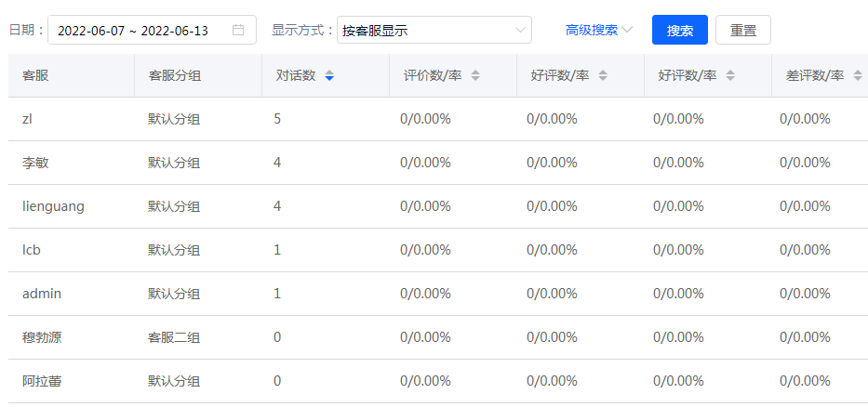This screenshot has height=407, width=868.
Task: Open the calendar icon in date field
Action: [x=238, y=30]
